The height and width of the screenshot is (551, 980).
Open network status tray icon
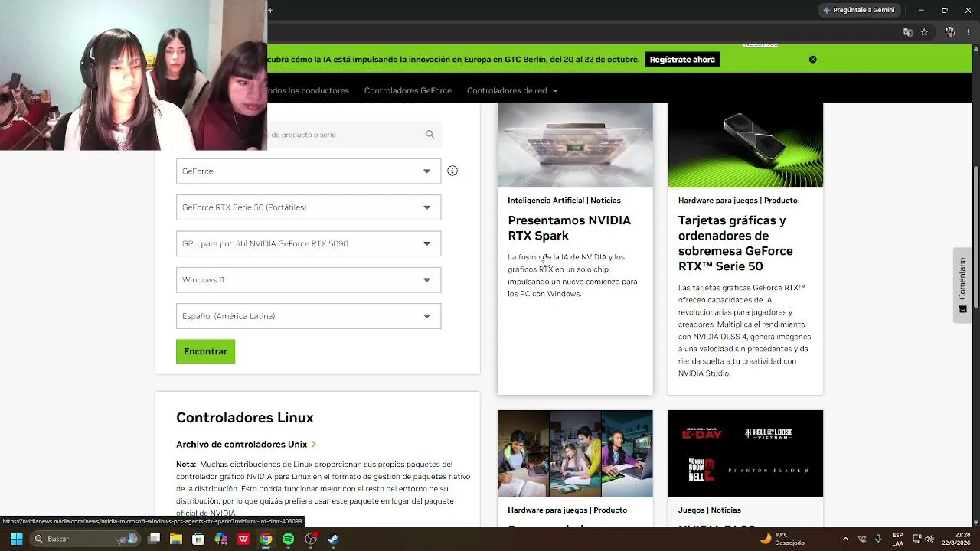(917, 539)
